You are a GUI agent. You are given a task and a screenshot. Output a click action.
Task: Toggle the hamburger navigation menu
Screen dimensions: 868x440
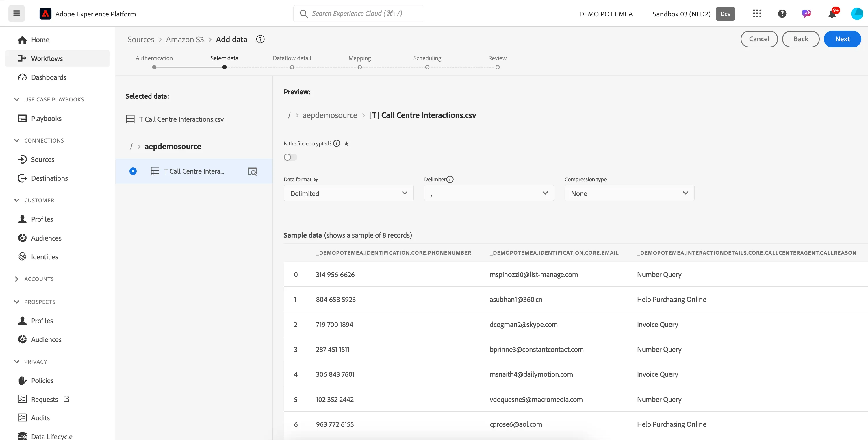[x=16, y=14]
